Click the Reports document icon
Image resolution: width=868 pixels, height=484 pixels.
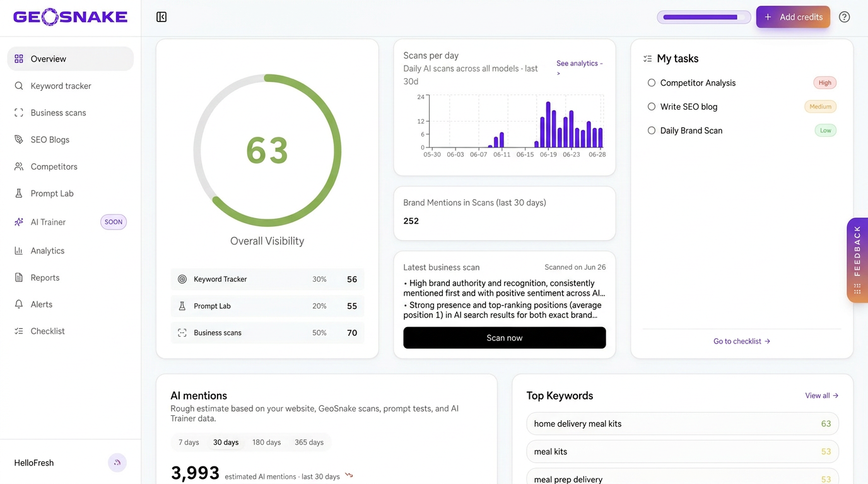click(19, 277)
